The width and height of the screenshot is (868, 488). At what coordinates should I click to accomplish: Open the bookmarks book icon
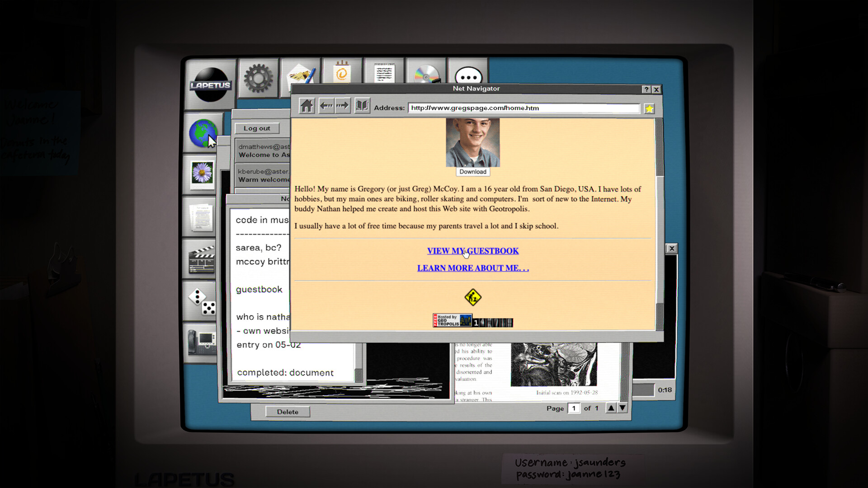click(362, 105)
